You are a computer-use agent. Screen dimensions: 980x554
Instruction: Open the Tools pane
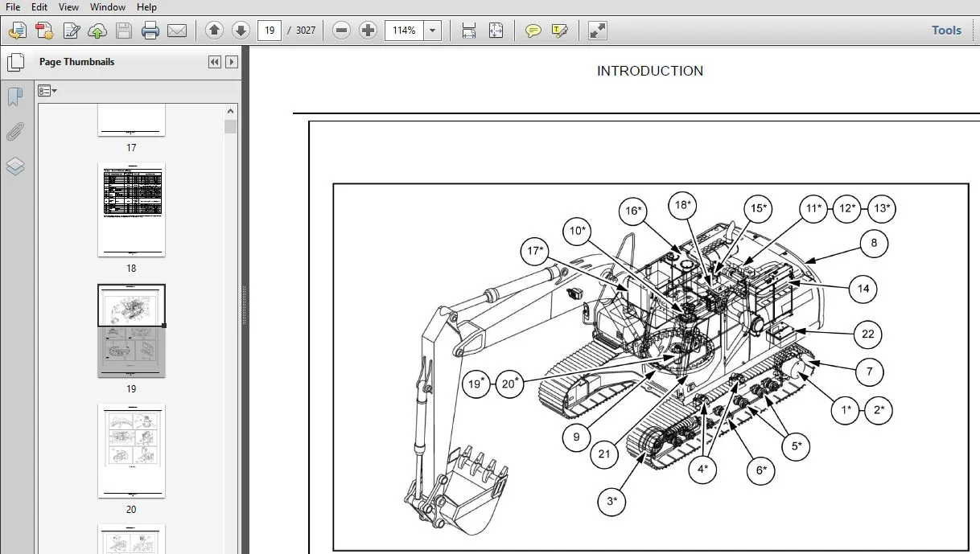[946, 31]
